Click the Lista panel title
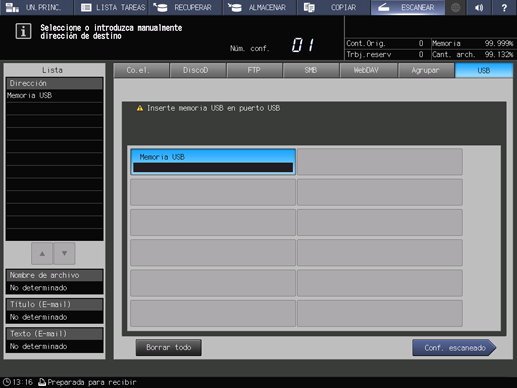517x388 pixels. (52, 70)
